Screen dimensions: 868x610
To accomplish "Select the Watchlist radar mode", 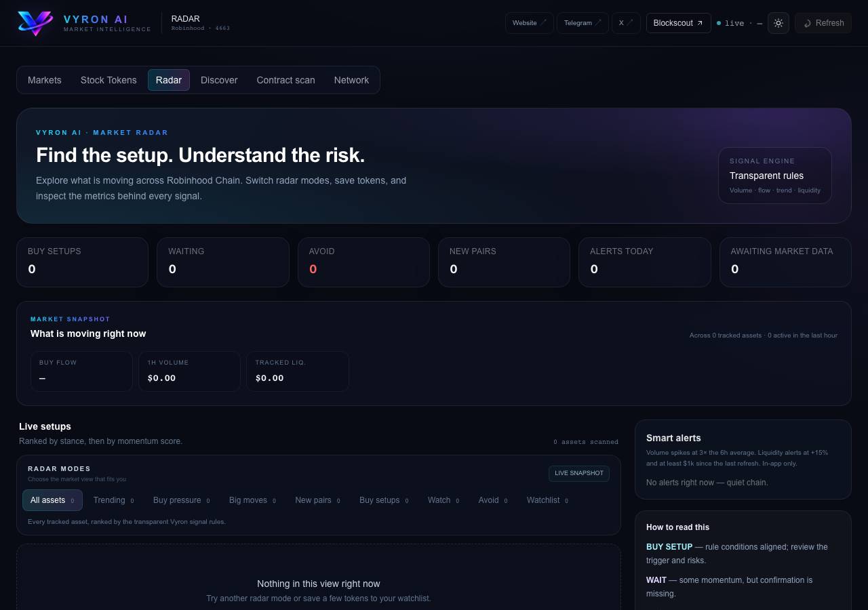I will (x=547, y=500).
